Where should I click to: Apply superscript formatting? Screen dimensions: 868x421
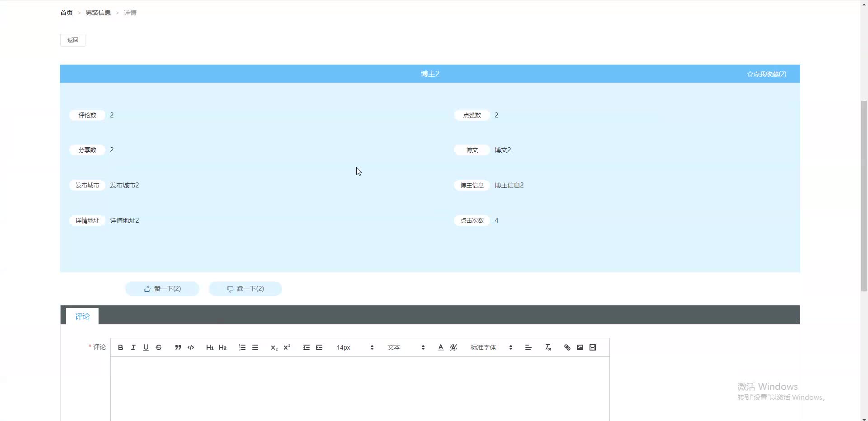coord(287,347)
